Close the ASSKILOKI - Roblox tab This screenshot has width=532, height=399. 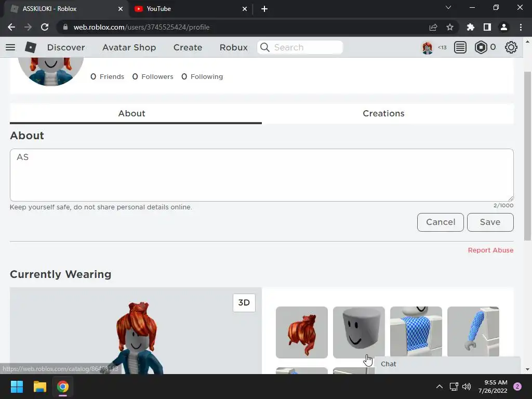pos(121,9)
